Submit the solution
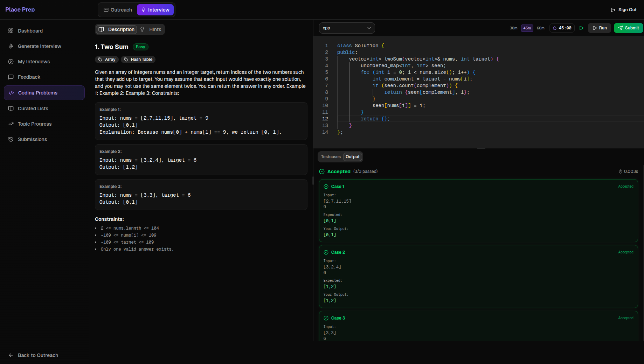 (629, 28)
